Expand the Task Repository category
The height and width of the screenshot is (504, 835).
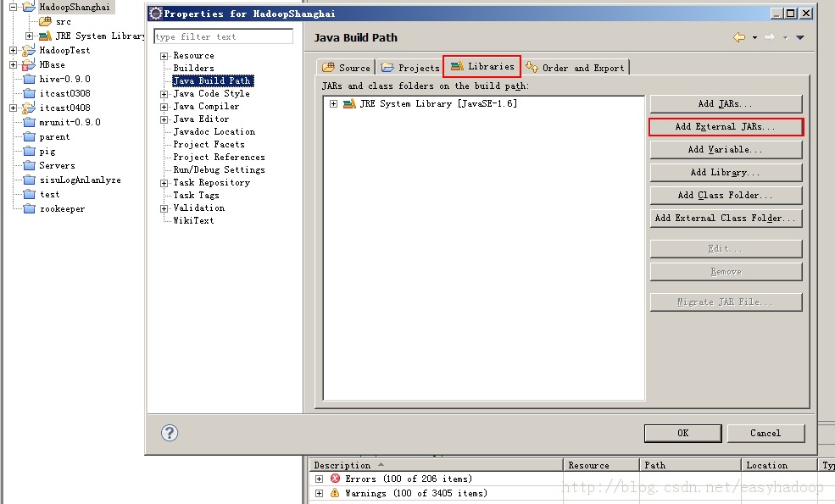pos(164,183)
